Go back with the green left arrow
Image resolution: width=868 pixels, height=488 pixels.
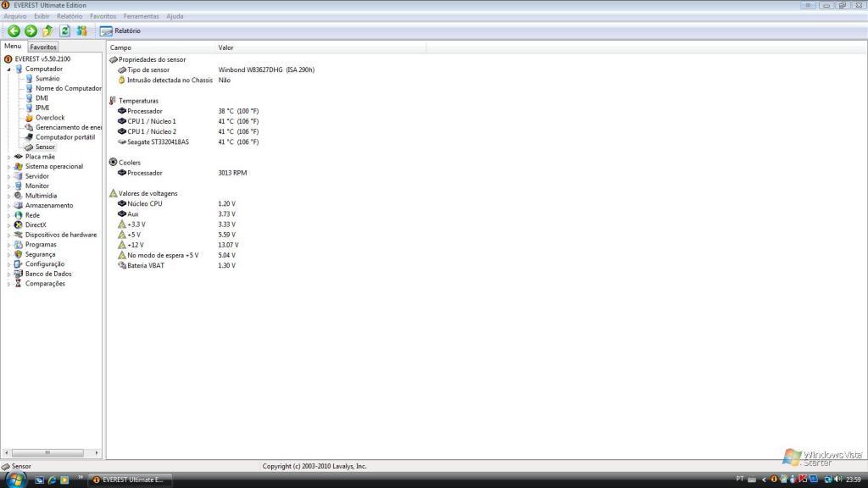14,31
